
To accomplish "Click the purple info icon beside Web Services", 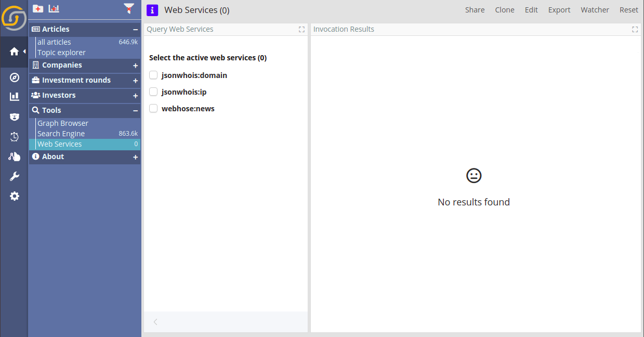I will pos(152,10).
